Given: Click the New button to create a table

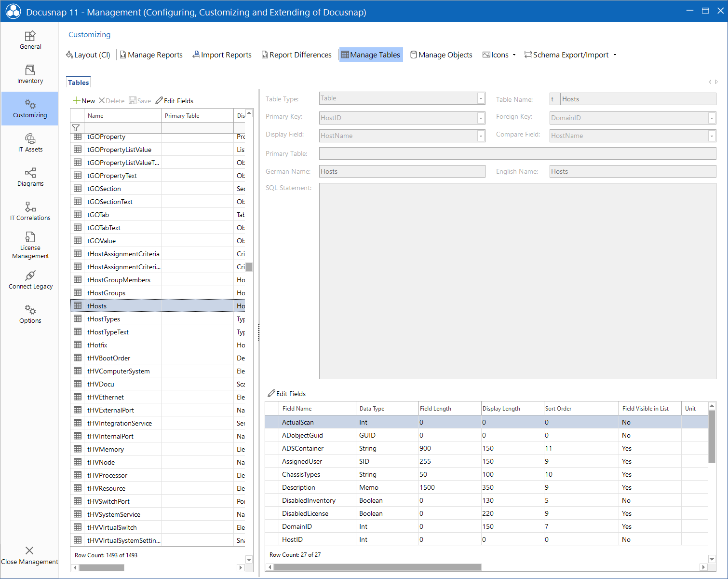Looking at the screenshot, I should (x=84, y=100).
